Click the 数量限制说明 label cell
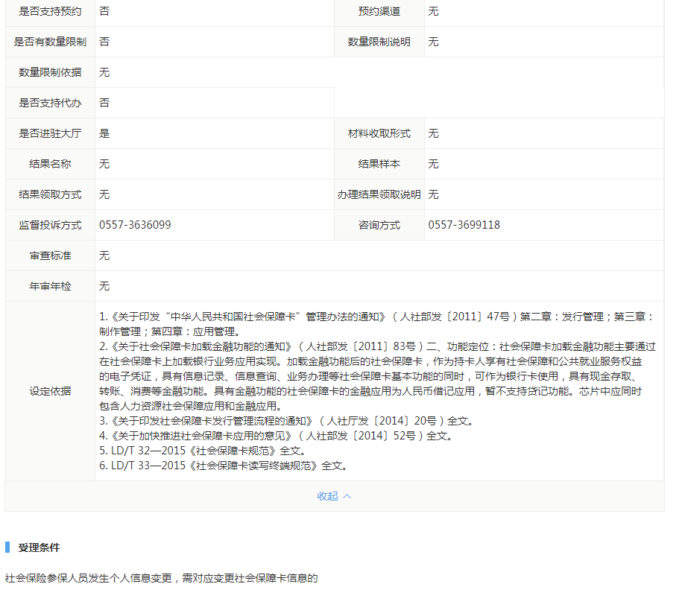This screenshot has width=685, height=616. pos(379,42)
